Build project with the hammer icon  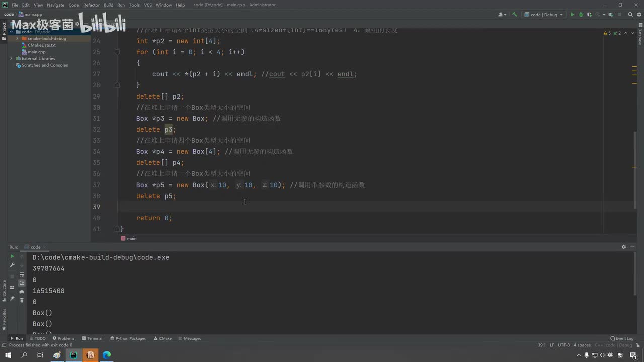click(515, 15)
